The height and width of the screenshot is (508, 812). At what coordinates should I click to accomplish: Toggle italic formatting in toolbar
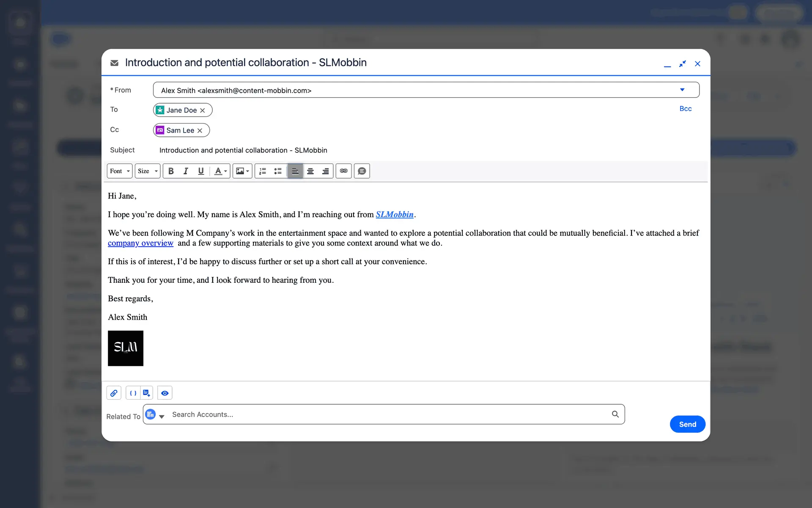pyautogui.click(x=186, y=171)
